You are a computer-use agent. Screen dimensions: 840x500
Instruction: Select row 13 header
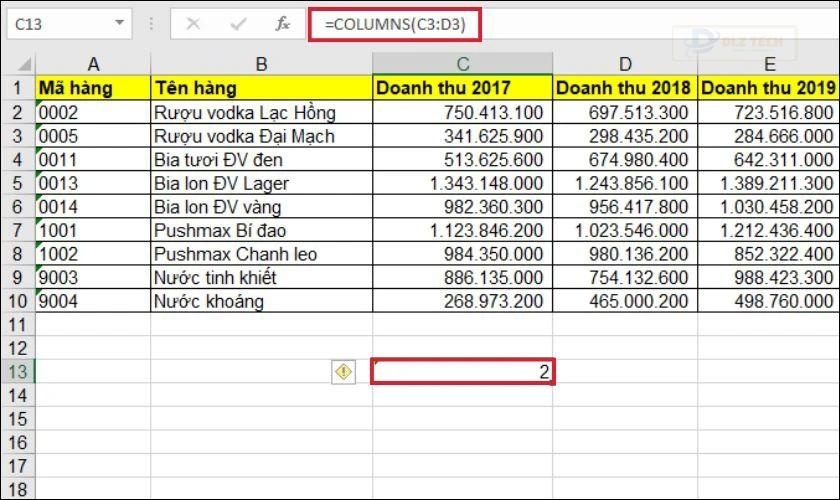pos(18,371)
